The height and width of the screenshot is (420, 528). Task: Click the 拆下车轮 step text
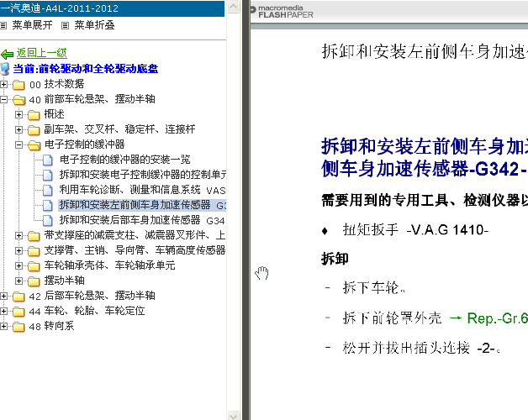pos(374,288)
